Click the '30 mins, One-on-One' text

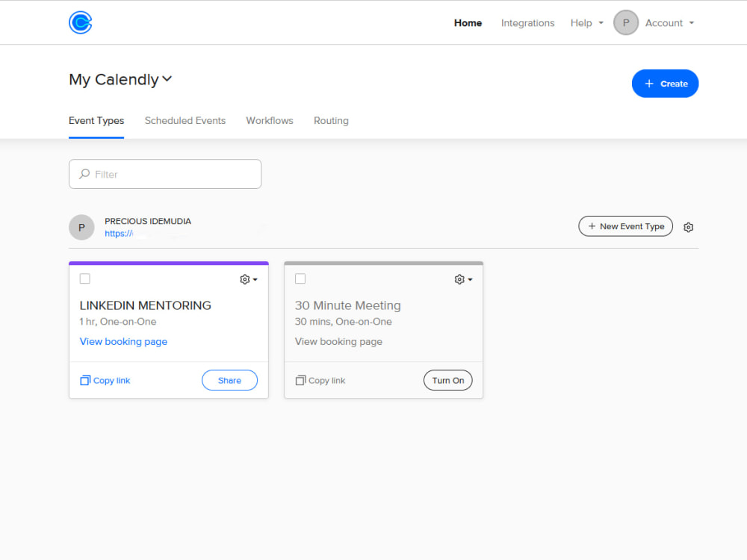(343, 321)
